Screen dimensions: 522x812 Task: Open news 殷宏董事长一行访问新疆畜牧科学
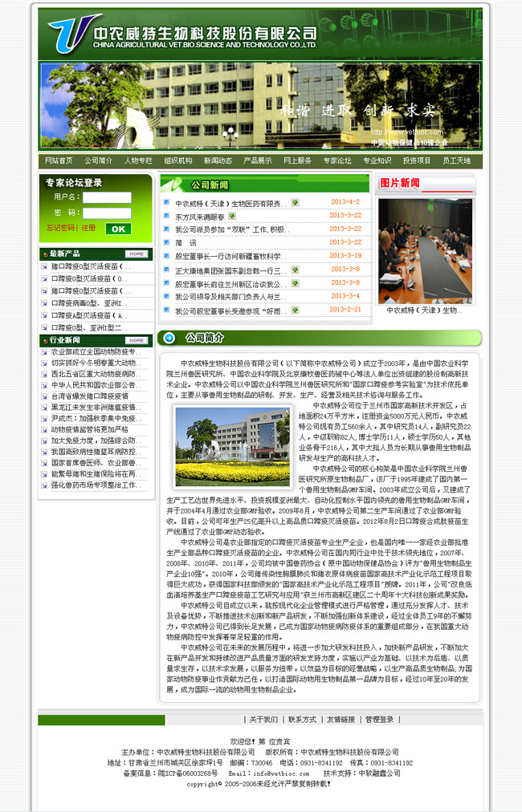click(232, 256)
